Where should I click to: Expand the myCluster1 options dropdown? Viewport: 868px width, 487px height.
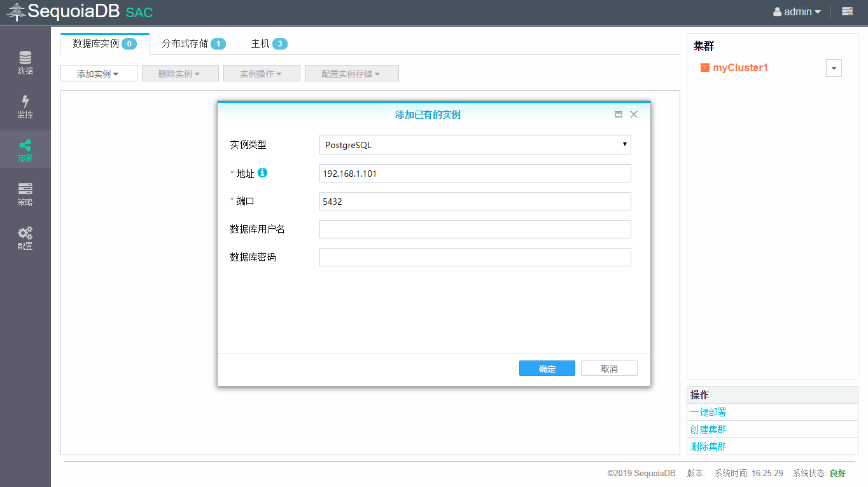834,67
